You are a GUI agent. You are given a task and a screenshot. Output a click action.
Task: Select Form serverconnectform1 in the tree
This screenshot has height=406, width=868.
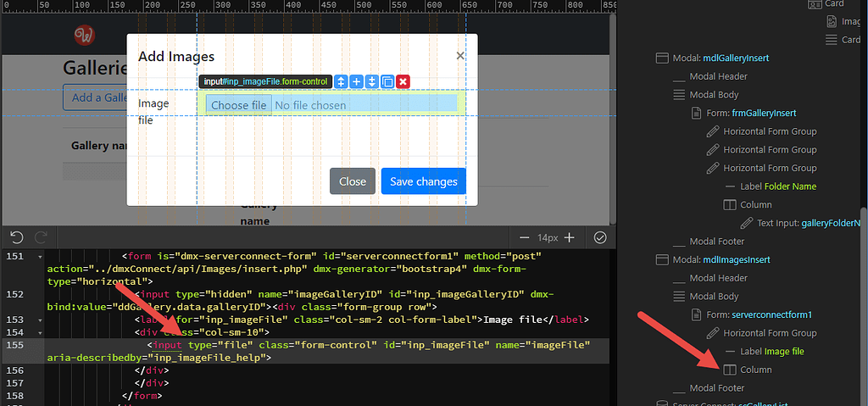759,314
